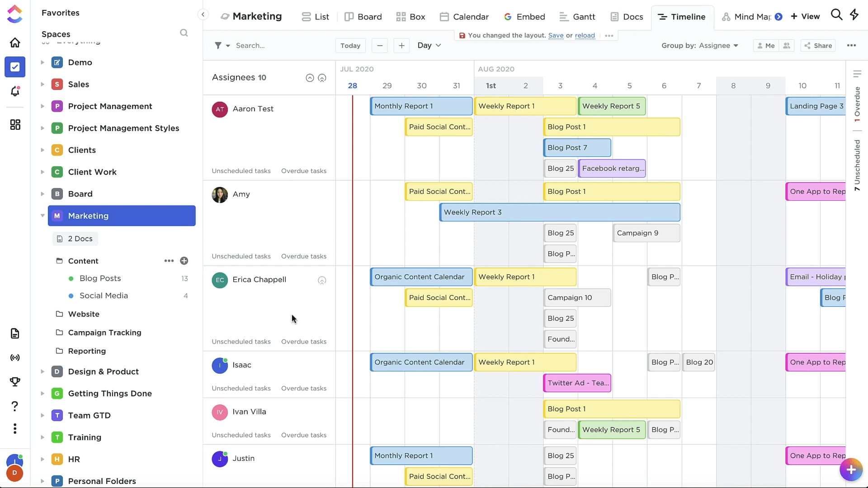Viewport: 868px width, 488px height.
Task: Open the Goals trophy icon
Action: 15,382
